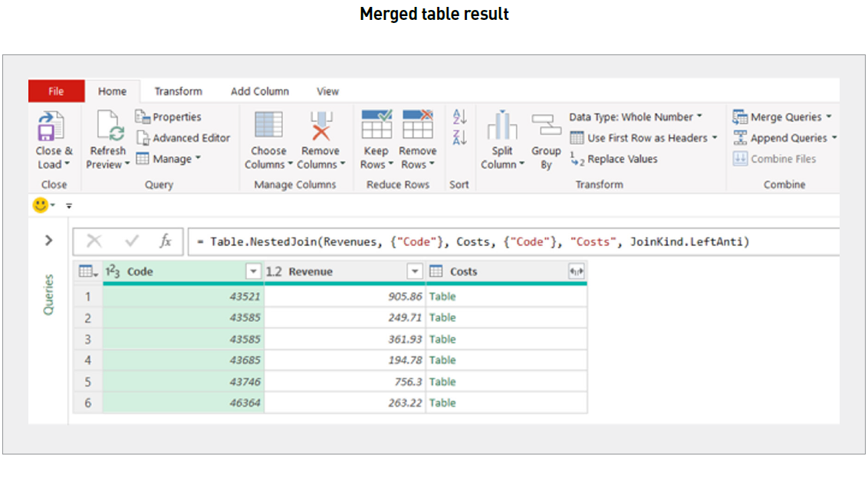The width and height of the screenshot is (868, 479).
Task: Expand the Costs column with double arrows
Action: (577, 271)
